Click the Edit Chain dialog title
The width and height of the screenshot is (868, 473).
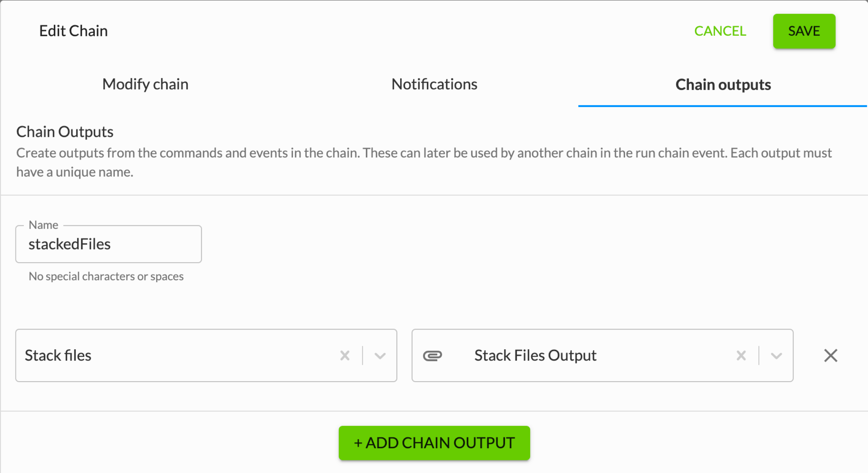[73, 31]
